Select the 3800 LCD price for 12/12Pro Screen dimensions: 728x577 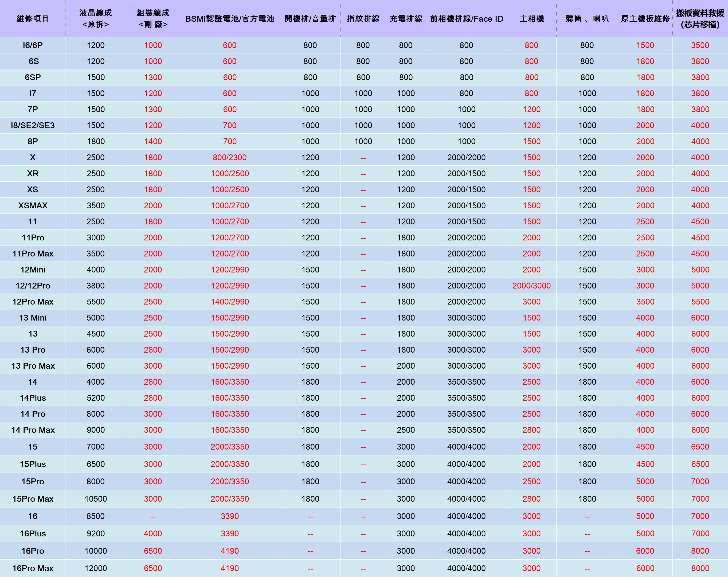96,286
